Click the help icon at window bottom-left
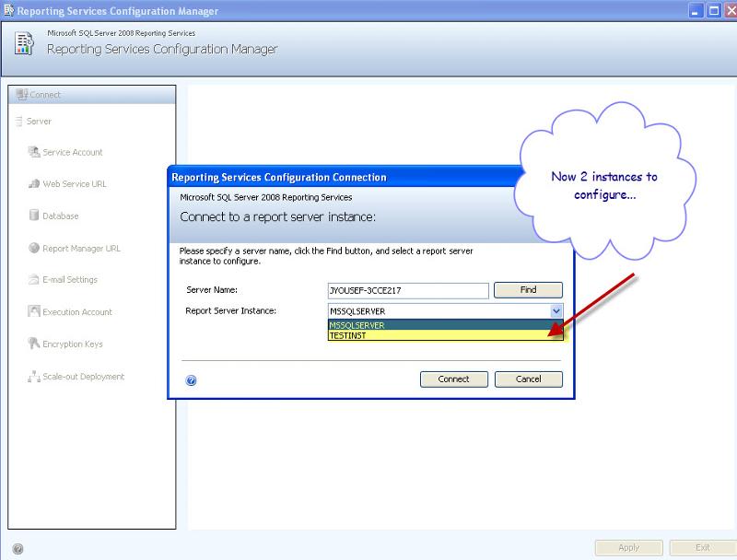This screenshot has width=737, height=560. pyautogui.click(x=18, y=549)
